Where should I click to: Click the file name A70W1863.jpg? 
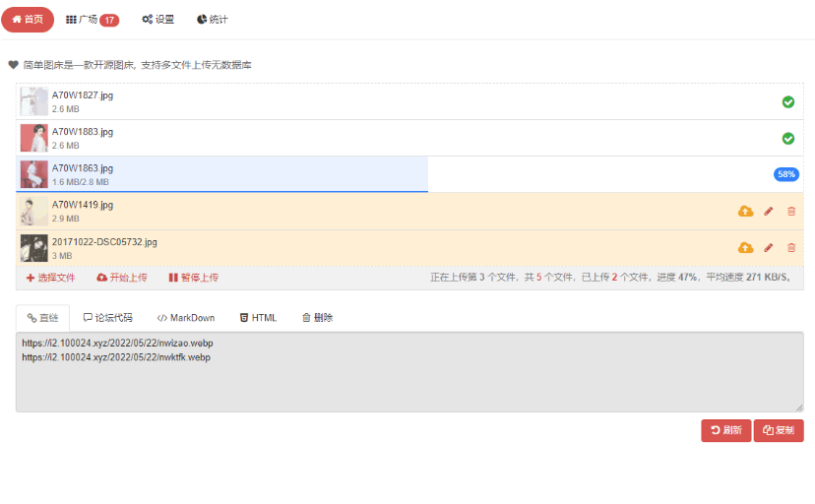click(x=83, y=167)
